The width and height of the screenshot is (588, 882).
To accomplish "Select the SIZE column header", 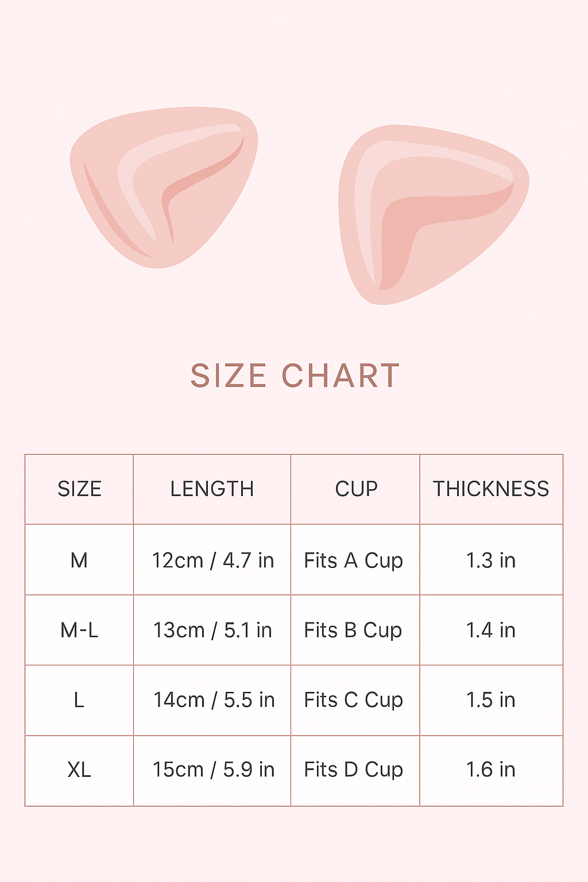I will [x=79, y=489].
